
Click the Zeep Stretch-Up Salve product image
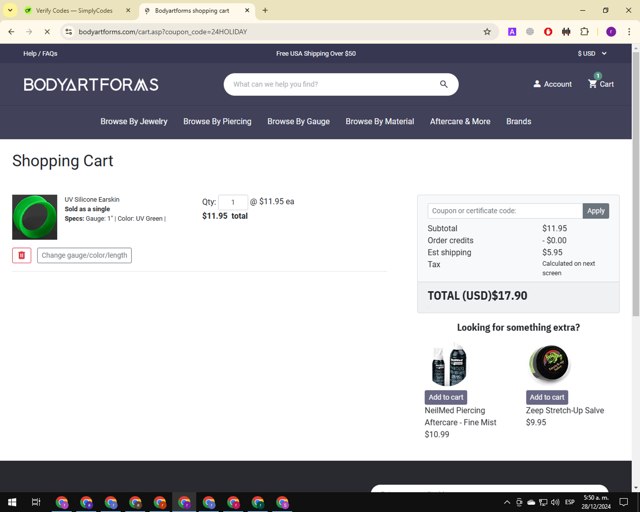point(549,364)
